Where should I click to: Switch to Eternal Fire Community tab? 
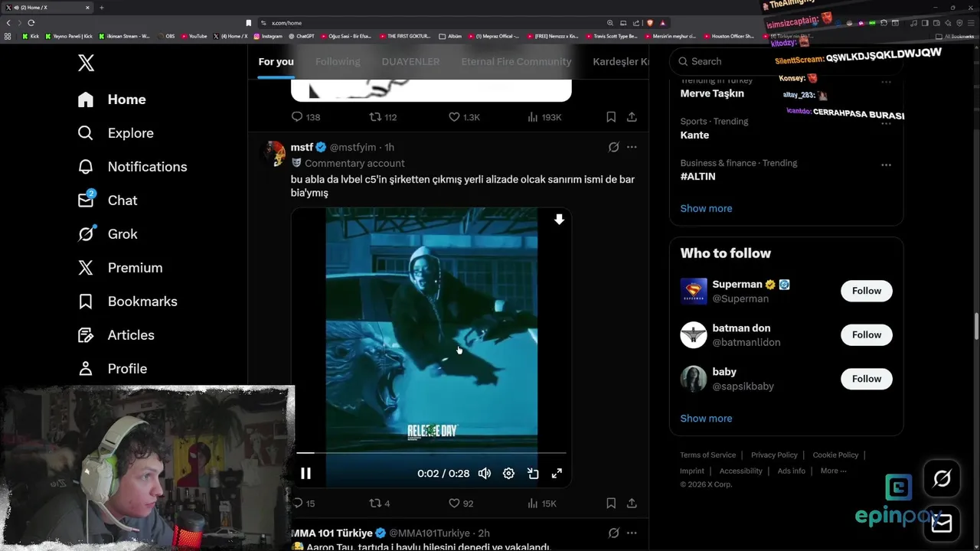(x=516, y=61)
